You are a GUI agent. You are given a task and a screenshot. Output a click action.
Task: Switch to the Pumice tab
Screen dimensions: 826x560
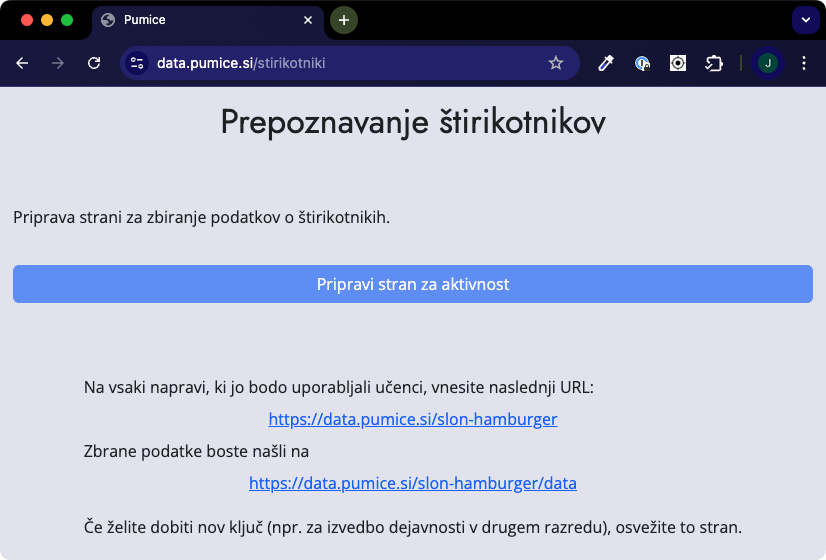(x=200, y=20)
